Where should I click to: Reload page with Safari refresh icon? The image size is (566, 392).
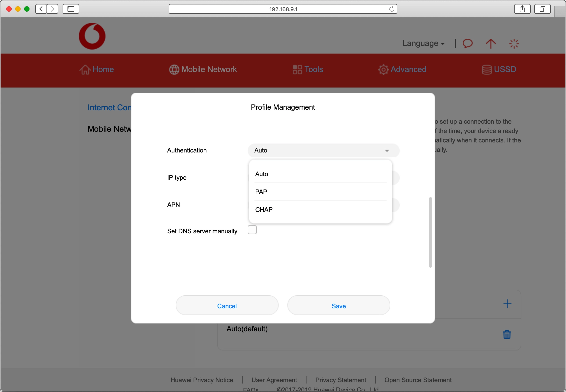click(x=392, y=9)
